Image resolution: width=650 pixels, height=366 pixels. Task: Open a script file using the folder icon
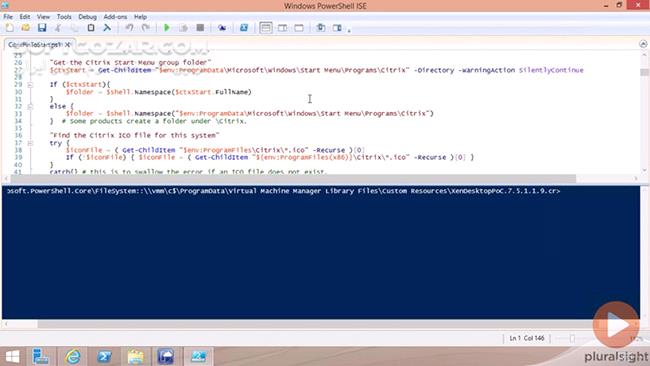(x=25, y=28)
